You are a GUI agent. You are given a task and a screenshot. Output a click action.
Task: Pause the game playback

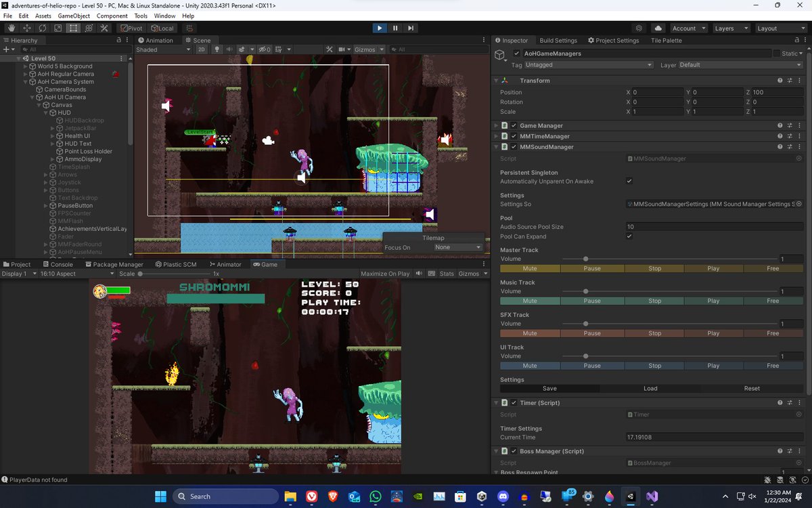(395, 28)
